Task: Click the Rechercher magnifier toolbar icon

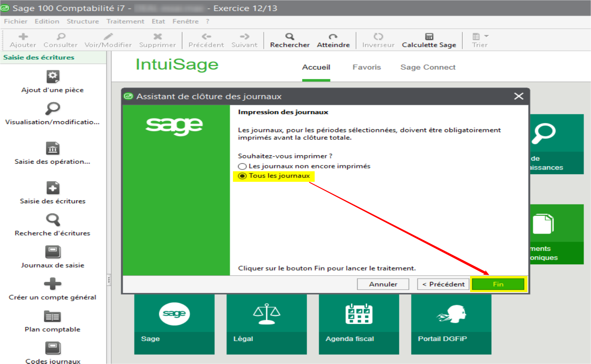Action: pos(289,37)
